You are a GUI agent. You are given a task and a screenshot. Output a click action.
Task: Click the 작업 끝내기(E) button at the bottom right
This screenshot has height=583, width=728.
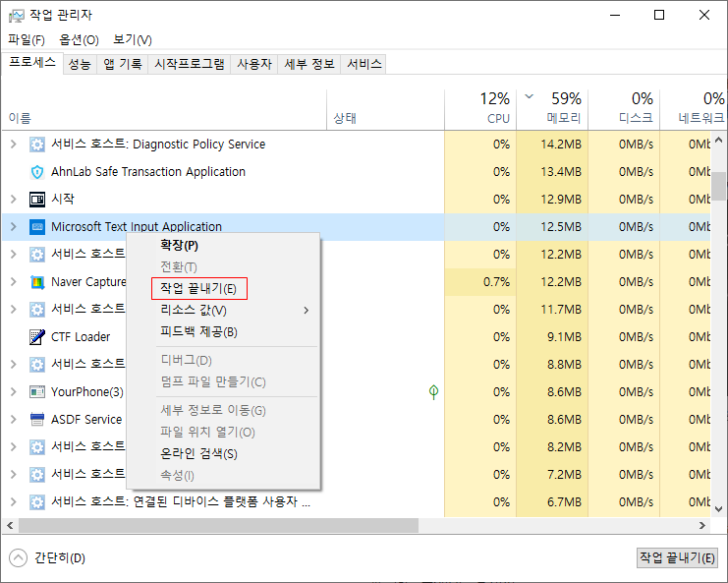point(677,557)
